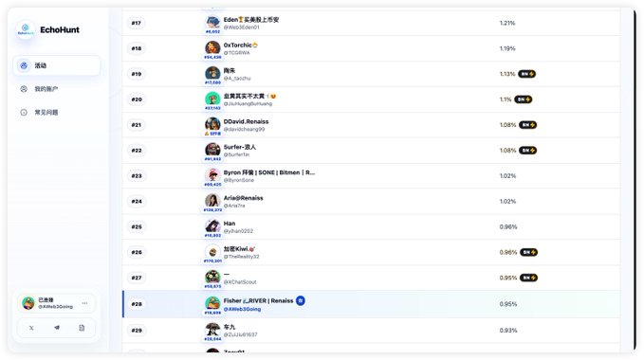Click the blue badge next to Fisher RIVER Renaiss
Screen dimensions: 644x360
tap(301, 300)
